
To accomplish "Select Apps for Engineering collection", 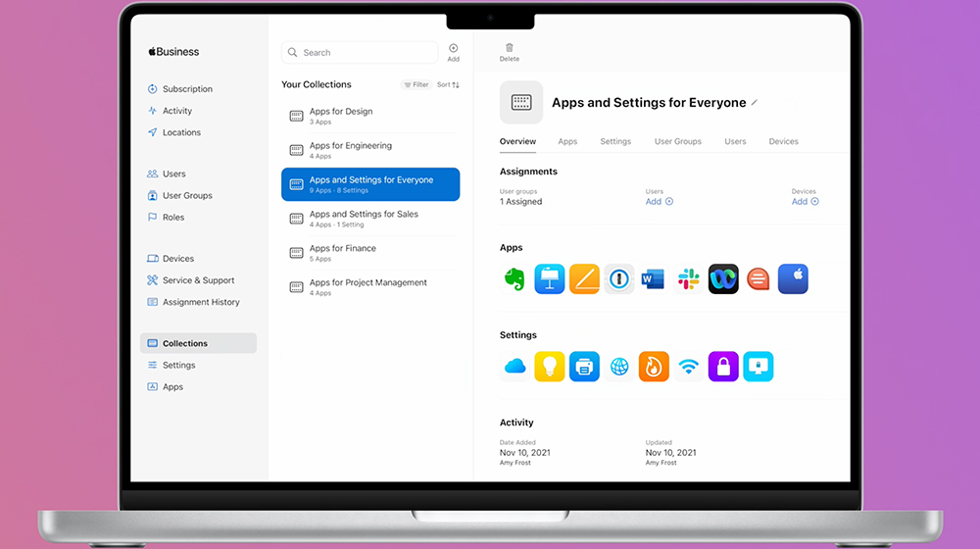I will 370,150.
